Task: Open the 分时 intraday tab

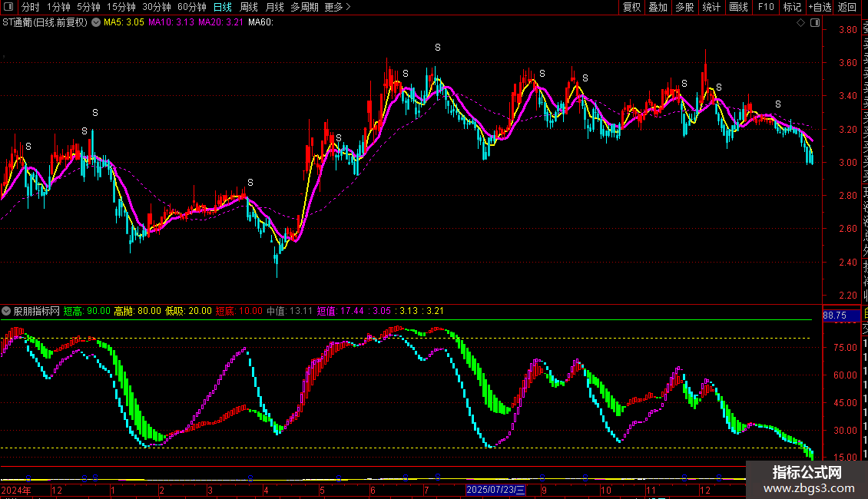Action: [31, 8]
